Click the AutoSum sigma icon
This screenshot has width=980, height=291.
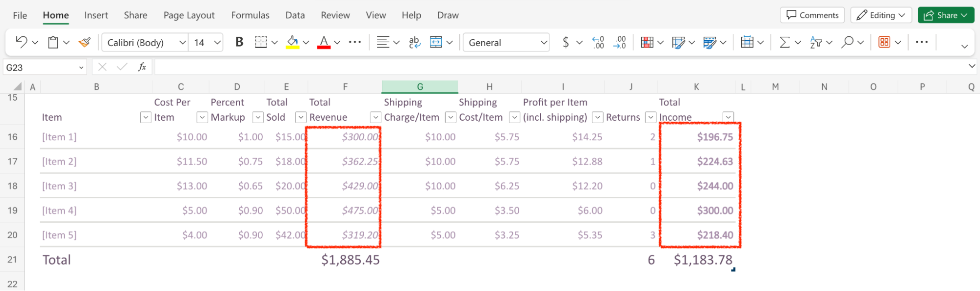coord(784,43)
